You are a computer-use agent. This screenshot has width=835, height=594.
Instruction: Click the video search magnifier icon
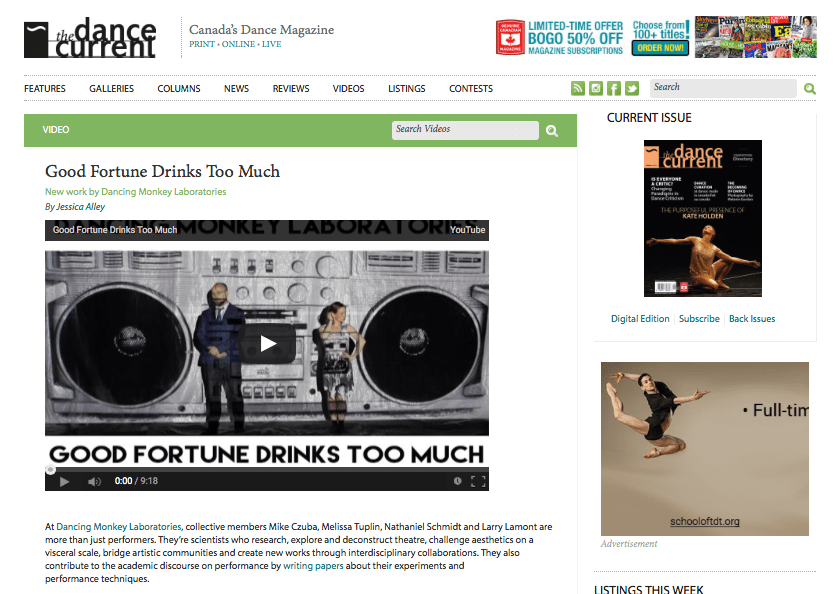click(x=552, y=131)
